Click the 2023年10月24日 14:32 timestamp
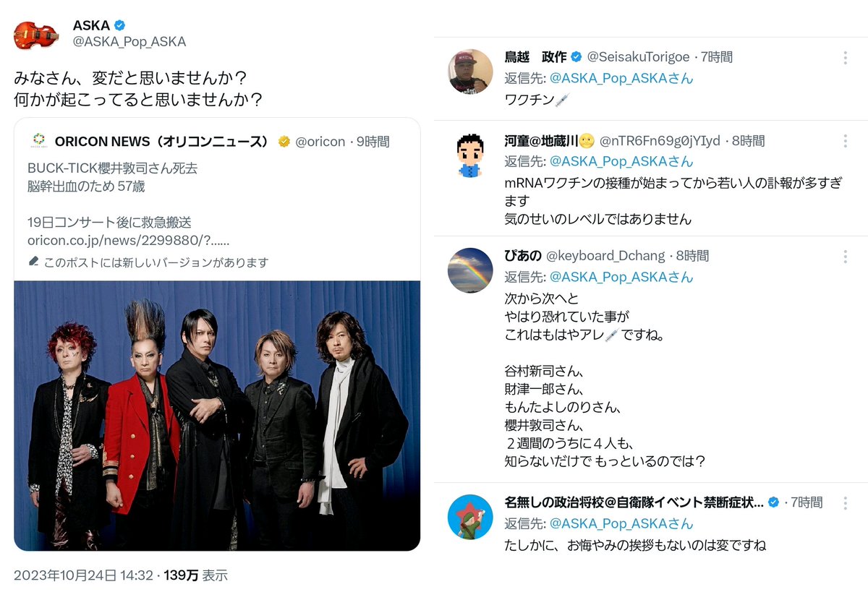This screenshot has height=592, width=868. pyautogui.click(x=83, y=575)
